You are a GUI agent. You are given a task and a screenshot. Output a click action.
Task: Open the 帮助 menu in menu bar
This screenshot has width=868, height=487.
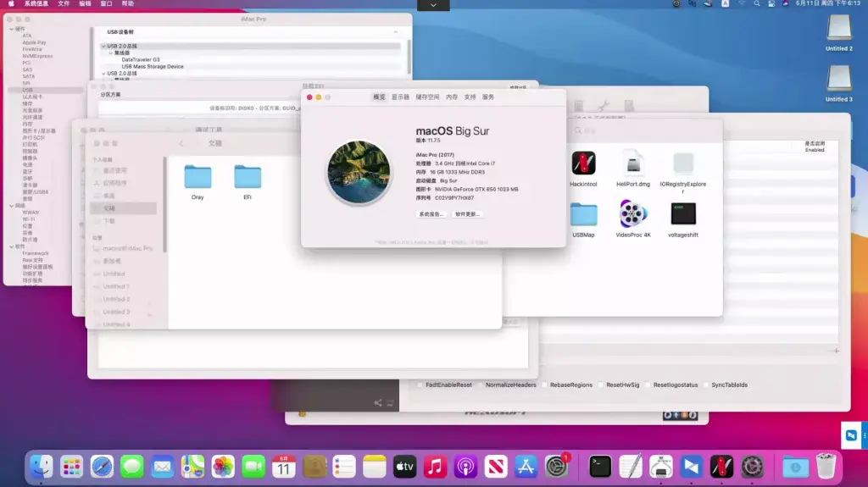128,4
